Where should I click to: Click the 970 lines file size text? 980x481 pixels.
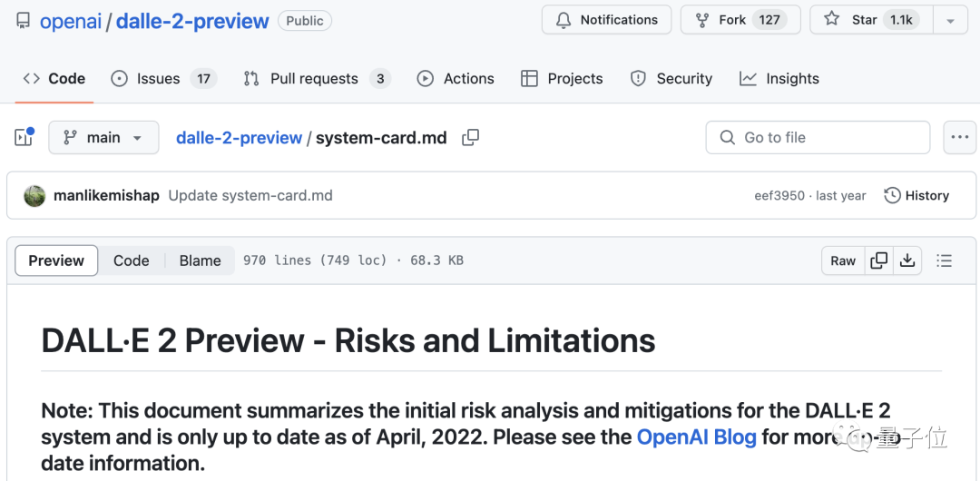[353, 260]
